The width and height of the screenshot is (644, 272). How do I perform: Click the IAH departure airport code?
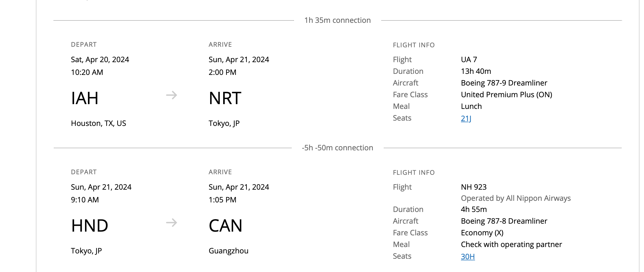click(x=85, y=98)
